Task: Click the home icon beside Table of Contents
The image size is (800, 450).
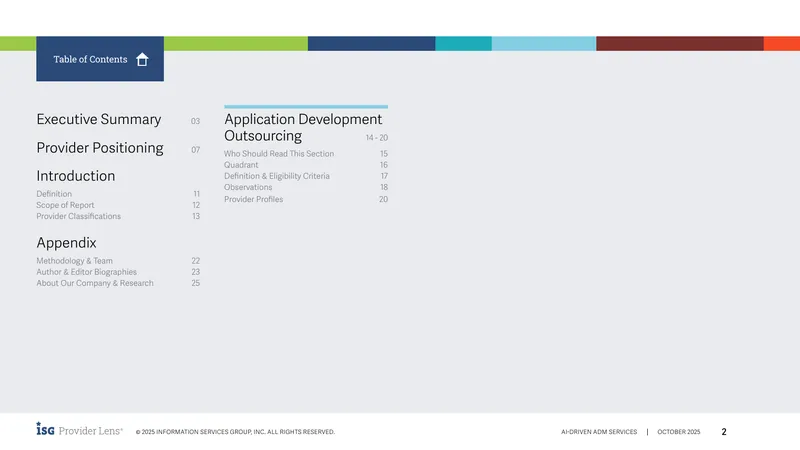Action: coord(142,60)
